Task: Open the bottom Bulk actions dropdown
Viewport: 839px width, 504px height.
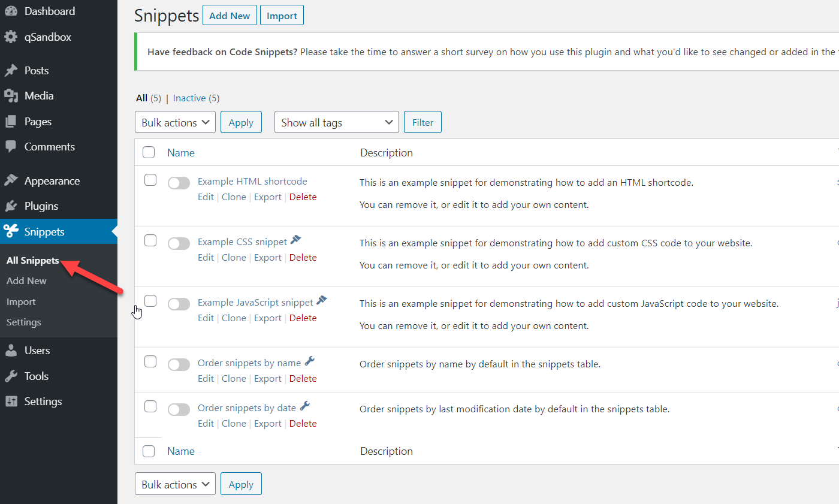Action: tap(175, 484)
